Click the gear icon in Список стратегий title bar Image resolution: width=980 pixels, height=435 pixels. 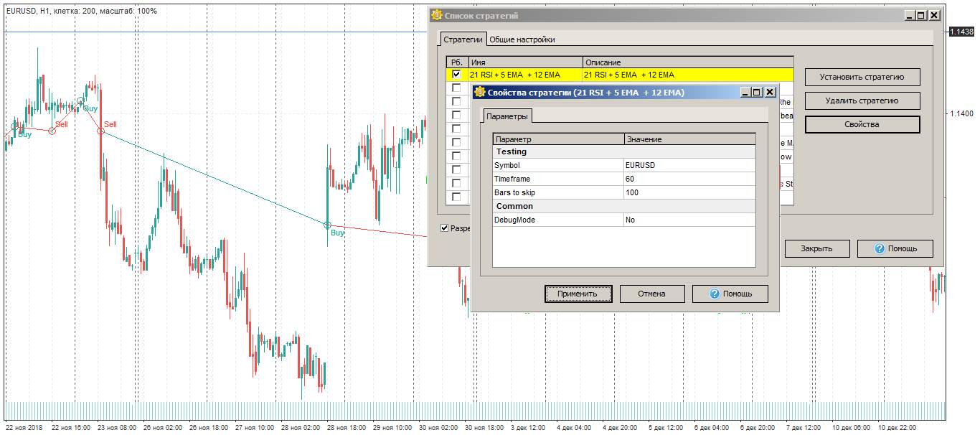pyautogui.click(x=435, y=13)
